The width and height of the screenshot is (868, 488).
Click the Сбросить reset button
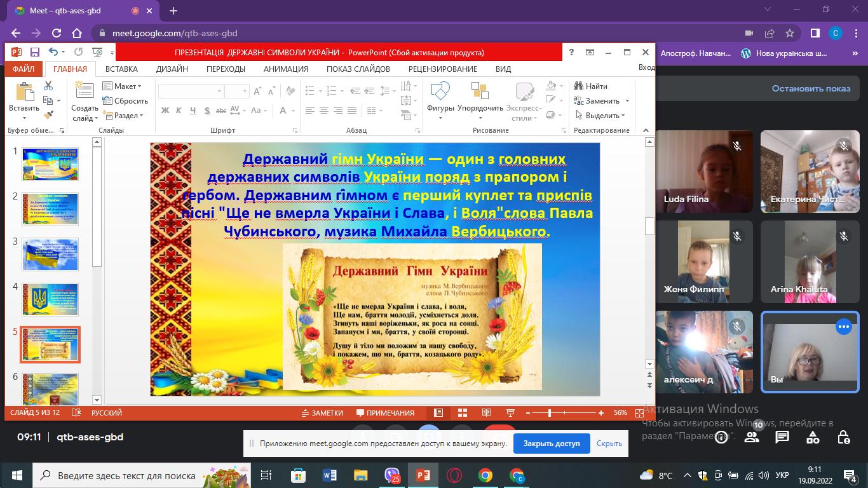(x=125, y=100)
